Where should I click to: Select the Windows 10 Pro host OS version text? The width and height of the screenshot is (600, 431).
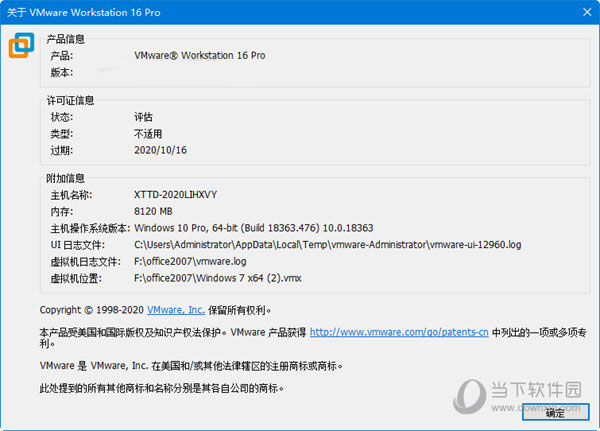tap(254, 228)
